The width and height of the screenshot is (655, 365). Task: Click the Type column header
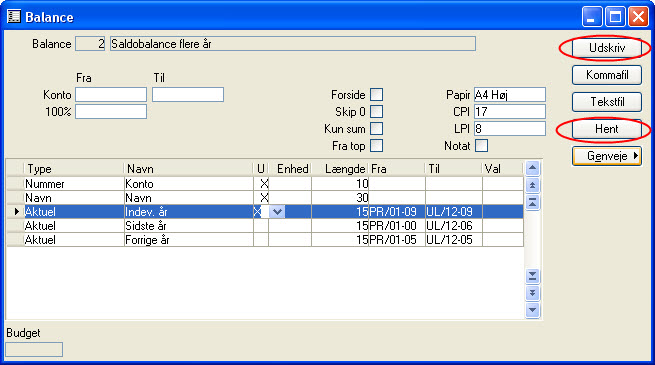[x=74, y=169]
